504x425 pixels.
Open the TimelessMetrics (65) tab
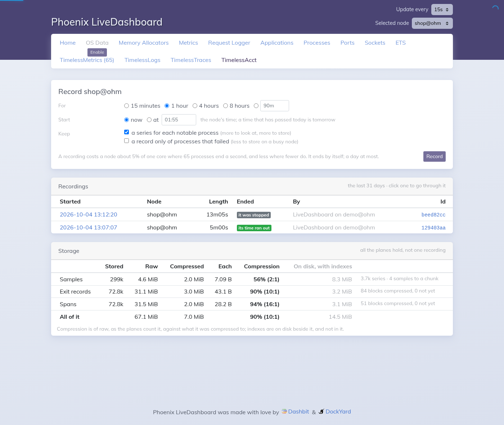coord(87,60)
